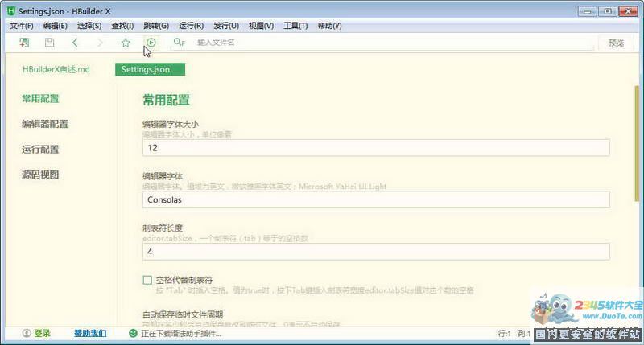Click the bookmark star icon
The image size is (644, 345).
(126, 43)
